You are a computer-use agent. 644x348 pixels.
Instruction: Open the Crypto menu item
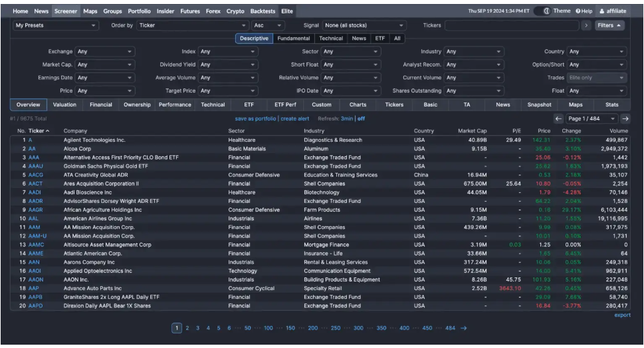point(235,11)
